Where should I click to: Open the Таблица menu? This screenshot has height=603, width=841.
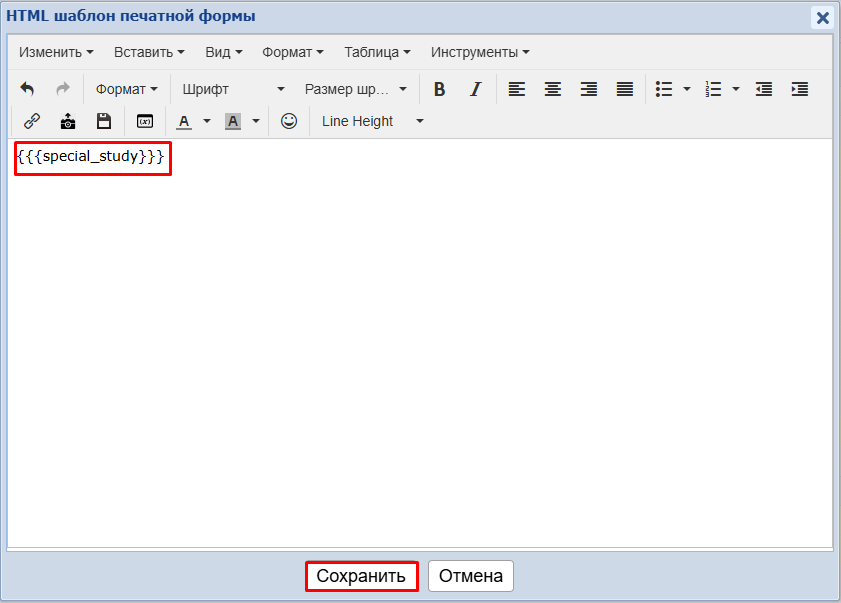tap(377, 52)
